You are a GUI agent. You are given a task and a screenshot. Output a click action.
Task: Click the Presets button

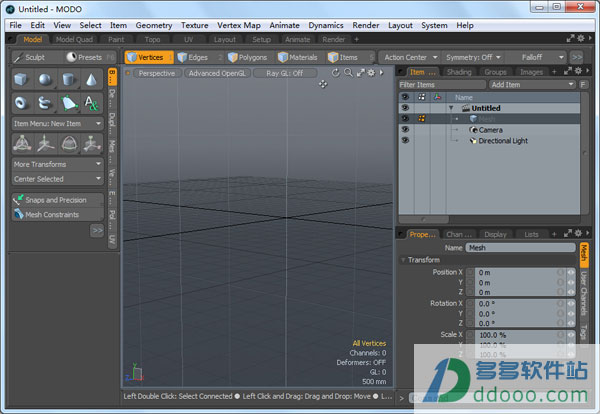pyautogui.click(x=90, y=57)
